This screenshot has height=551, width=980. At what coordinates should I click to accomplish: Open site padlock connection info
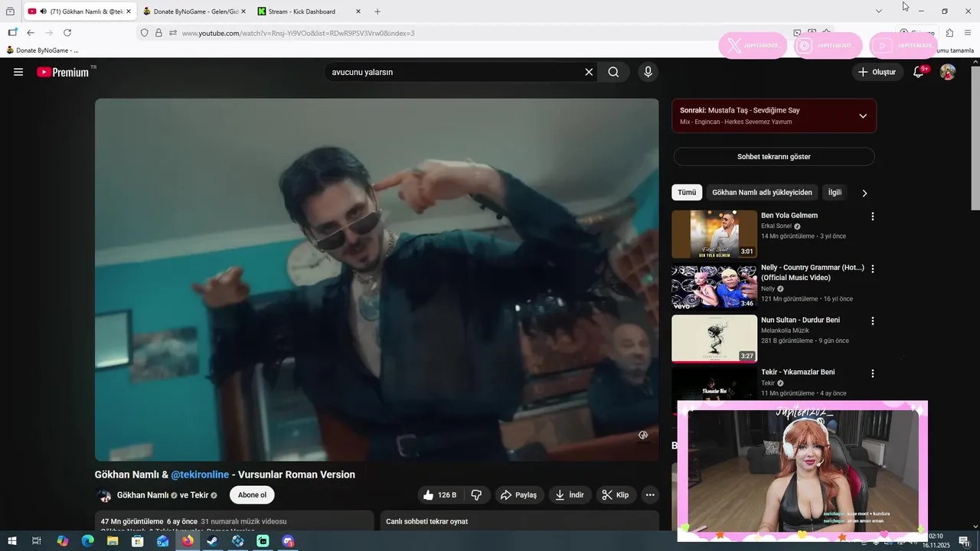coord(158,33)
